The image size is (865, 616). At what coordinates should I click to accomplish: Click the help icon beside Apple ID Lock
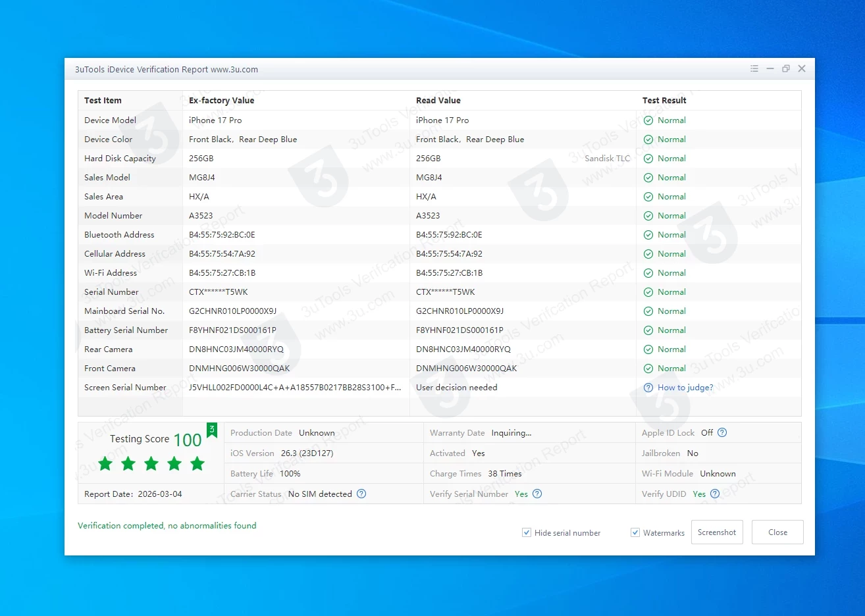pos(722,432)
